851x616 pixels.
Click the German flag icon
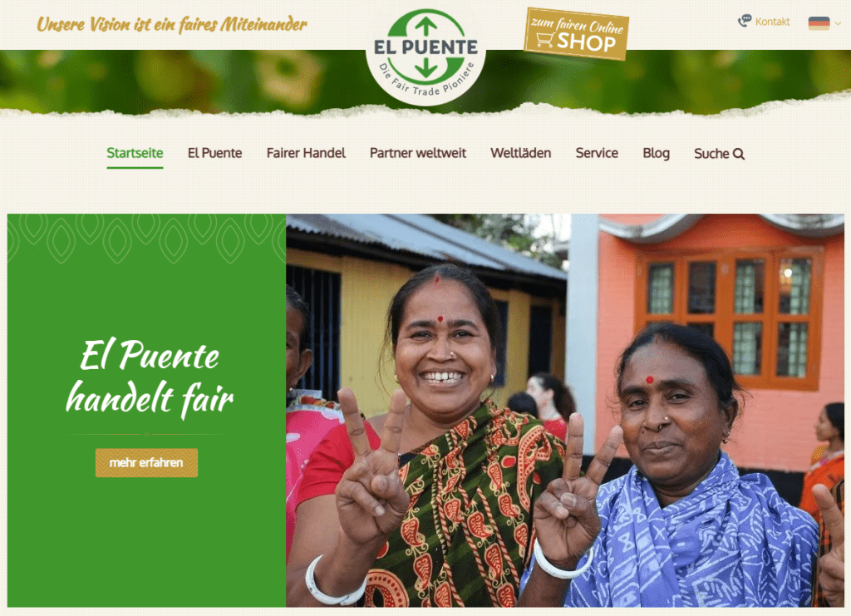pyautogui.click(x=819, y=22)
